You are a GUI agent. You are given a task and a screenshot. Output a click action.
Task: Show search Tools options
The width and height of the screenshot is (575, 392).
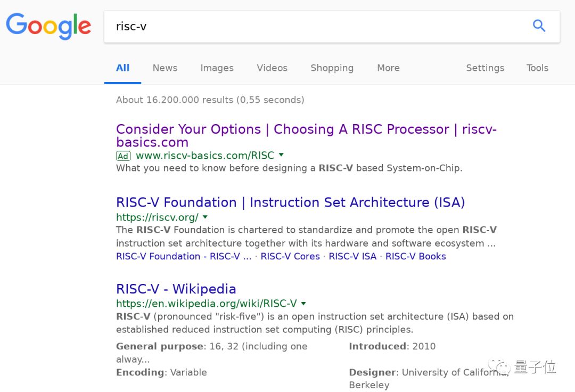click(x=537, y=68)
